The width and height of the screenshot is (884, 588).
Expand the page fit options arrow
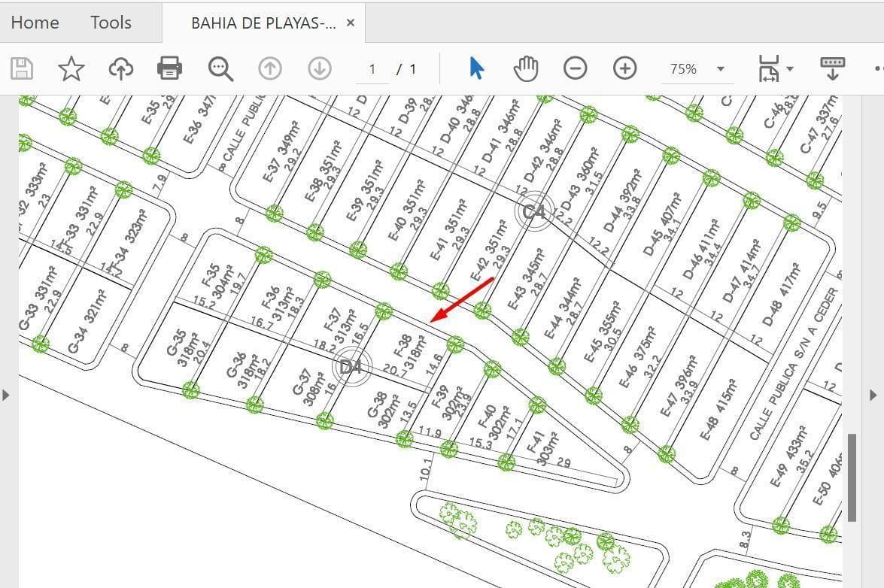pos(790,69)
